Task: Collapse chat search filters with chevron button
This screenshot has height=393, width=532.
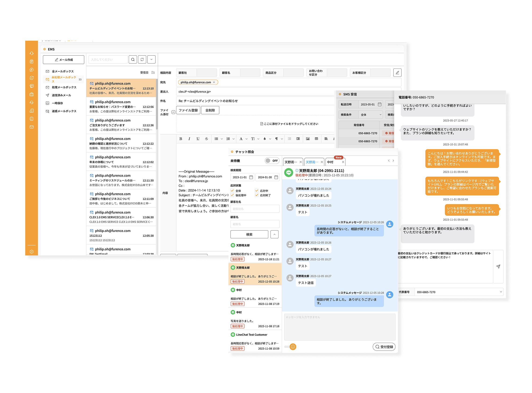Action: (275, 234)
